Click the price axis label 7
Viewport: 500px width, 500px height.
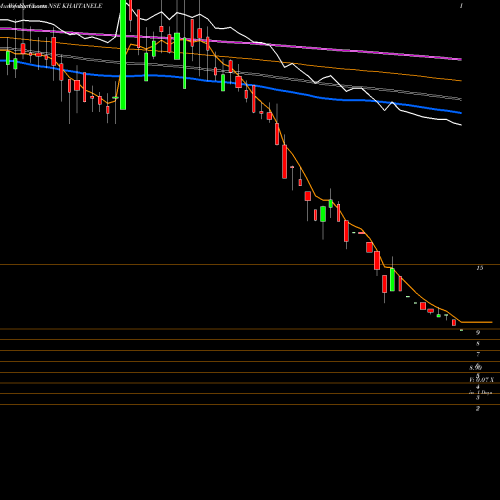pyautogui.click(x=478, y=354)
